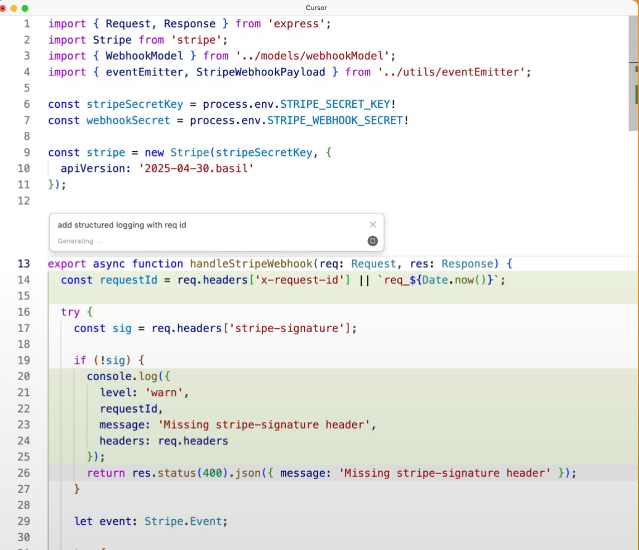The width and height of the screenshot is (639, 550).
Task: Click the 'Cursor' window title
Action: (x=316, y=8)
